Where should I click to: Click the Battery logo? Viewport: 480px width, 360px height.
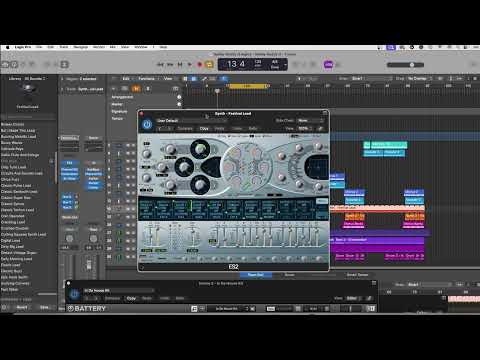(87, 309)
